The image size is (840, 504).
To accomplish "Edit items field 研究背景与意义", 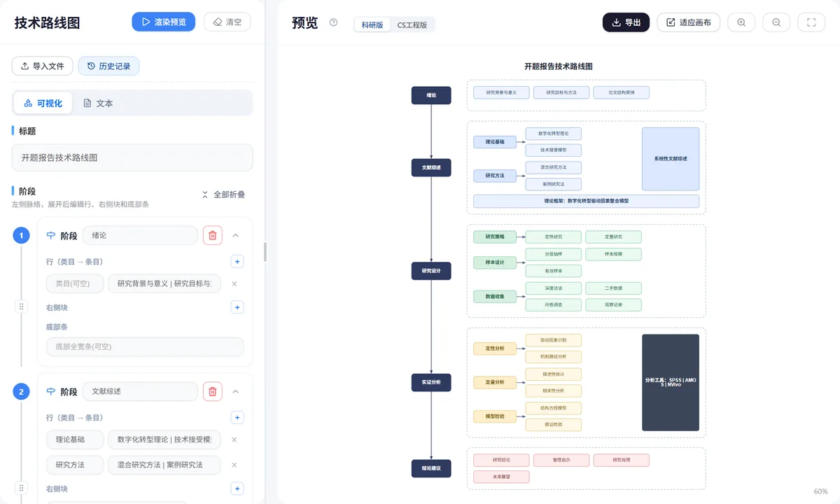I will (164, 283).
